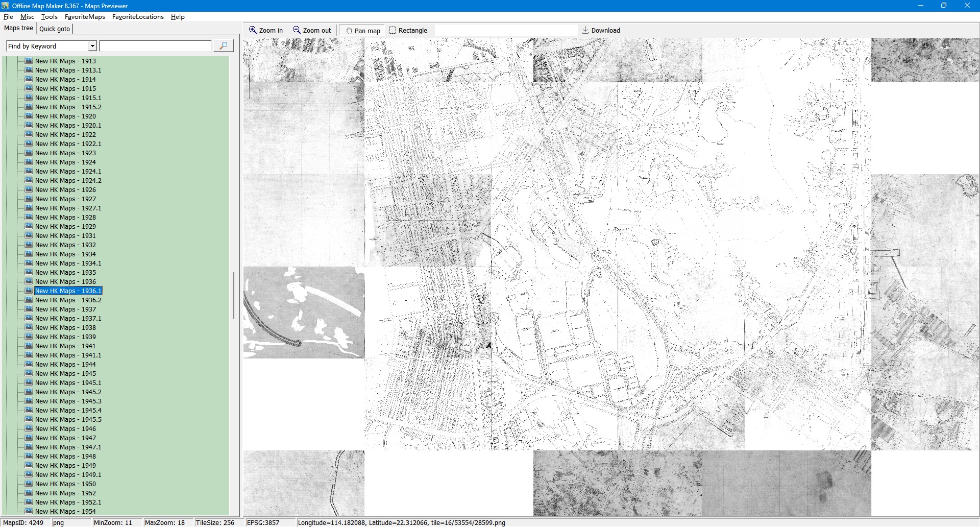980x527 pixels.
Task: Click map icon beside New HK Maps - 1913
Action: [29, 61]
